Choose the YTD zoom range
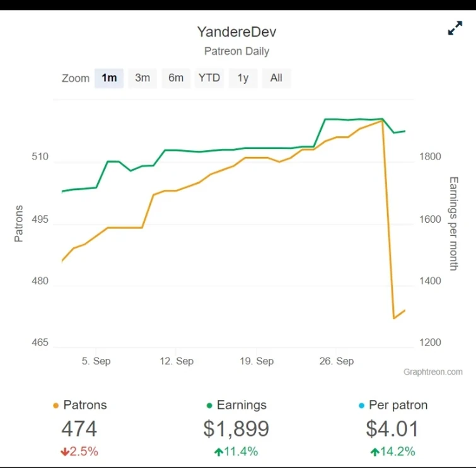Image resolution: width=476 pixels, height=468 pixels. (209, 78)
